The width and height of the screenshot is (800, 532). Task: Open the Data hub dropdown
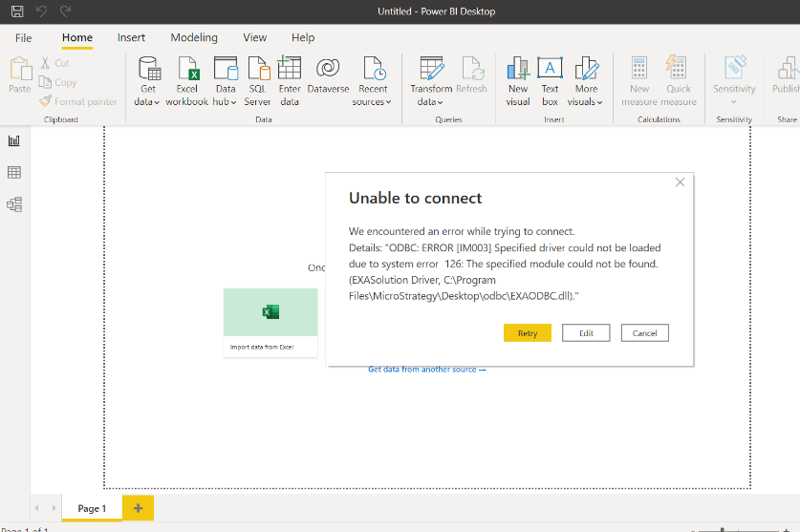click(x=225, y=81)
